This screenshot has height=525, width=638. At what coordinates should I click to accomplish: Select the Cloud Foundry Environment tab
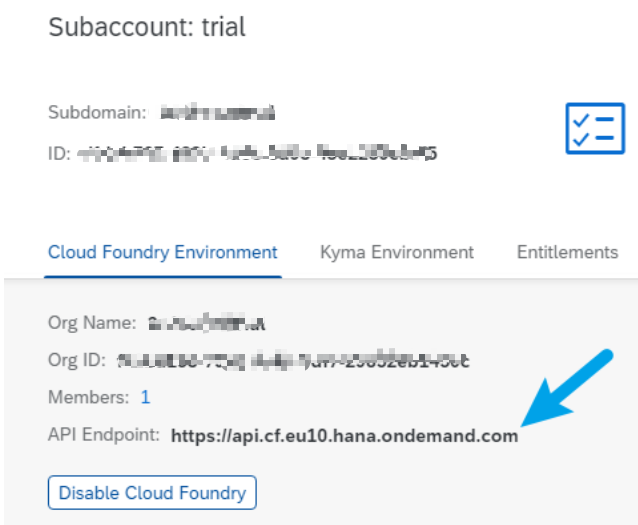point(163,253)
